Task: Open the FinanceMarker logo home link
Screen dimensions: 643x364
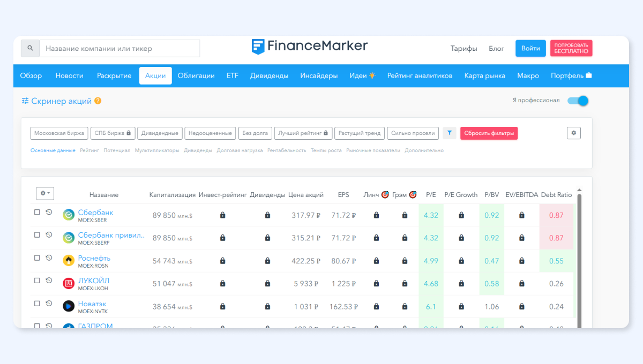Action: click(310, 46)
